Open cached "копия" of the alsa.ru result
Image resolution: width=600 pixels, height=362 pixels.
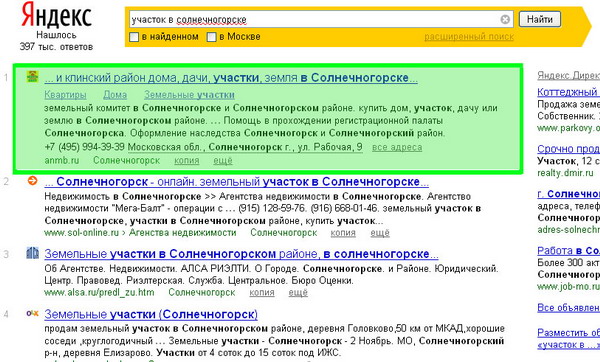coord(262,293)
